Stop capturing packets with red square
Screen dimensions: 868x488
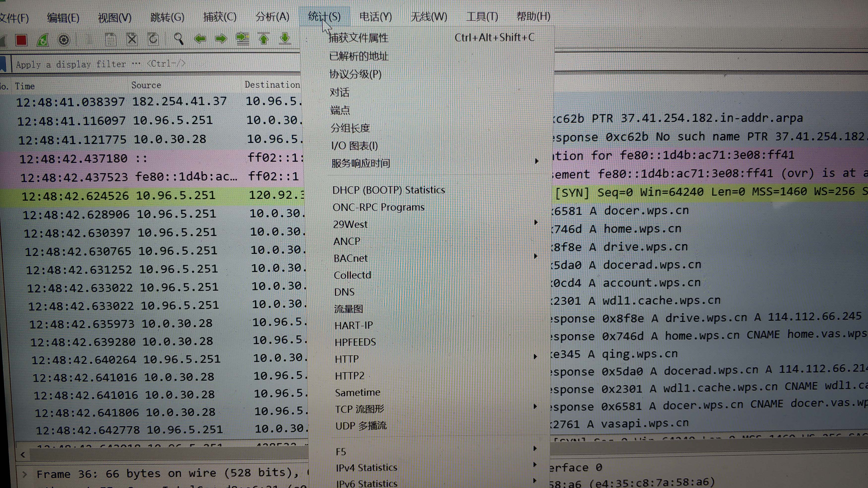[21, 40]
